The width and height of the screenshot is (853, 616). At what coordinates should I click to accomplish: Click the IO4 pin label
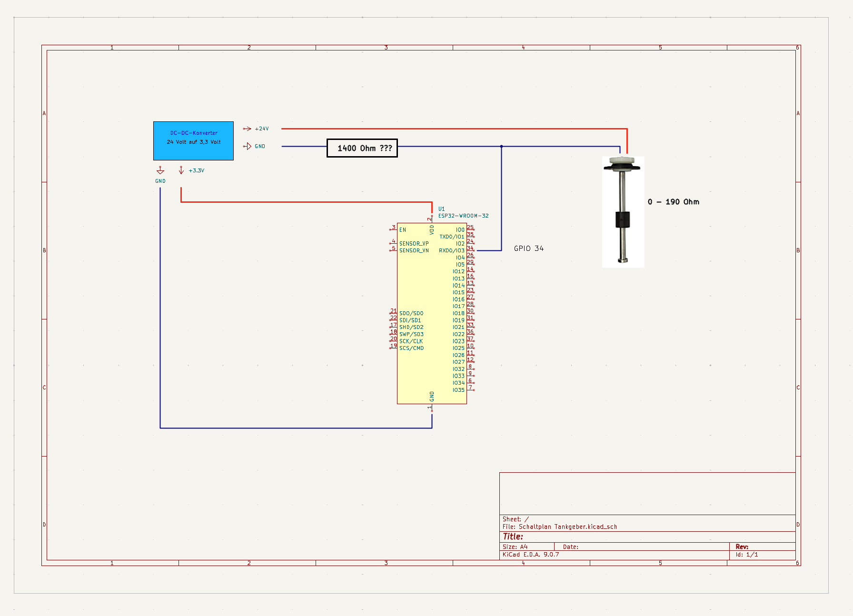point(460,258)
